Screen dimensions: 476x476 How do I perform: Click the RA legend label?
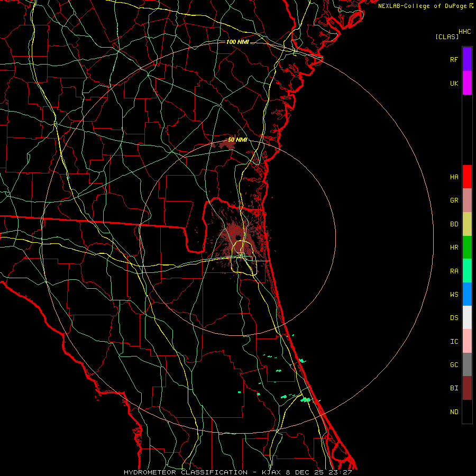point(454,271)
